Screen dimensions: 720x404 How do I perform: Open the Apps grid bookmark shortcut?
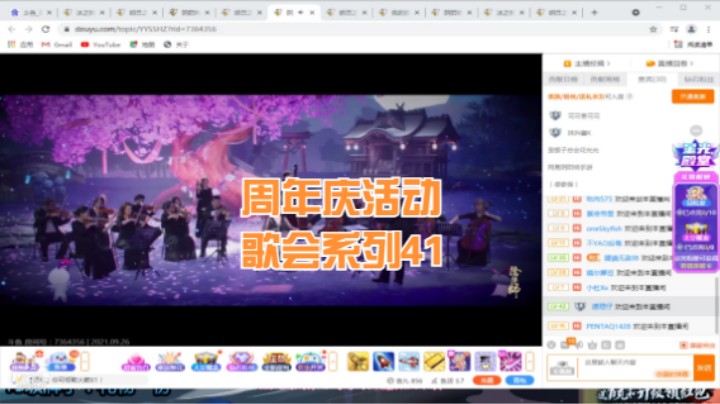pos(21,45)
